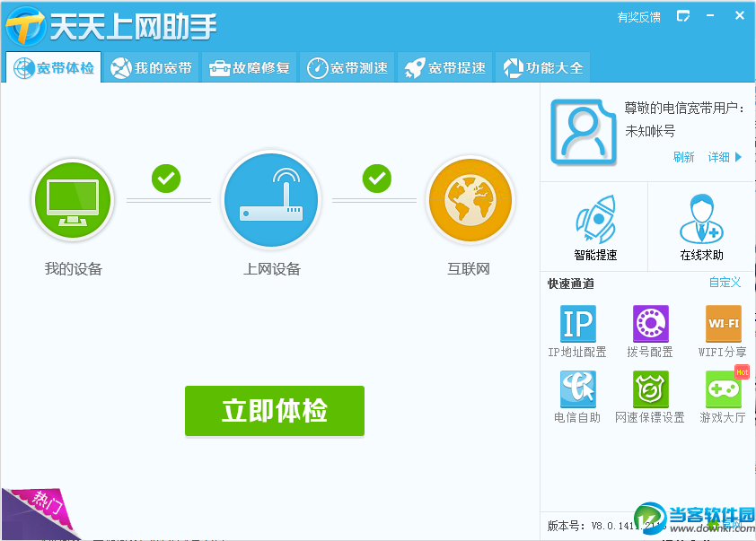Open the 网速保镖设置 shield icon
Image resolution: width=756 pixels, height=541 pixels.
650,389
